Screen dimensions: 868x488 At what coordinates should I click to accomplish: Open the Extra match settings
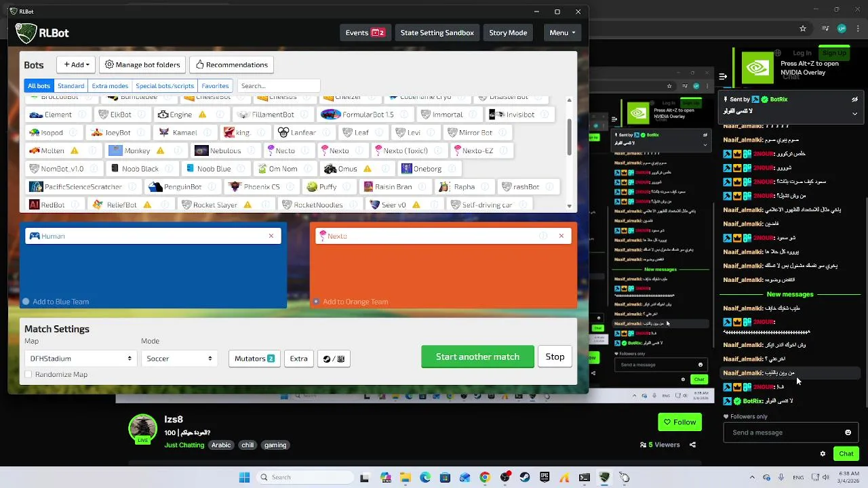pyautogui.click(x=298, y=359)
